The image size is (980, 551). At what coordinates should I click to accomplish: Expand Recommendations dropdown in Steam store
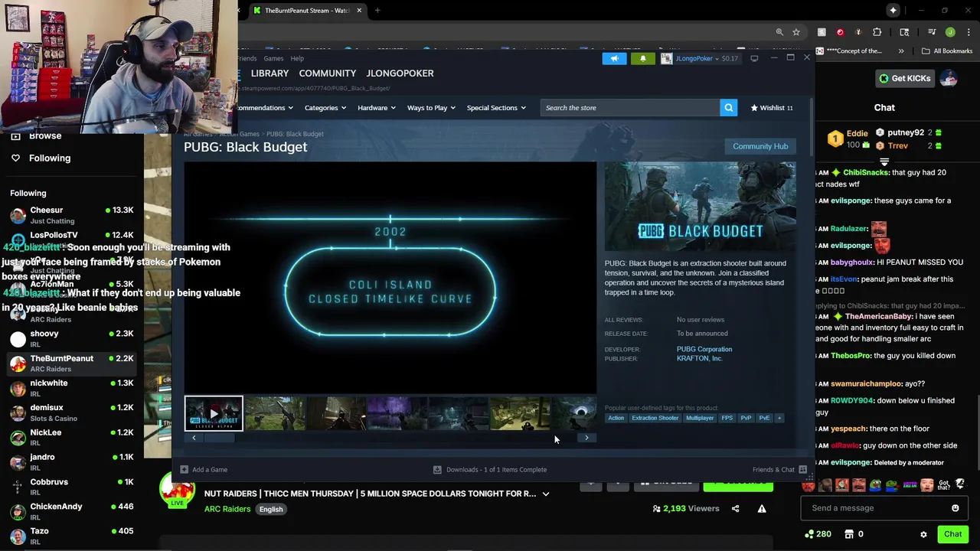coord(265,108)
